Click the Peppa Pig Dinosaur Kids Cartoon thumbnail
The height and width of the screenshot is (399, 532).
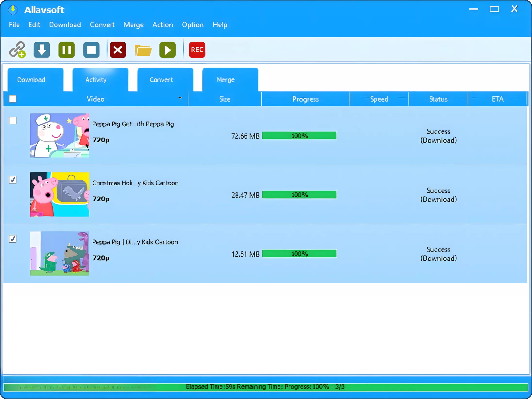[59, 253]
